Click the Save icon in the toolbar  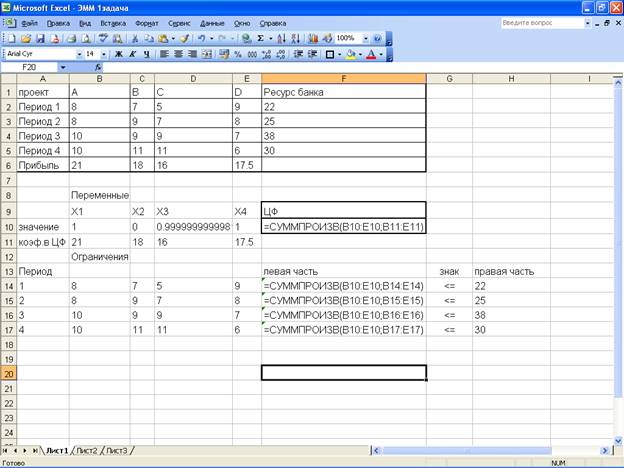click(x=40, y=38)
